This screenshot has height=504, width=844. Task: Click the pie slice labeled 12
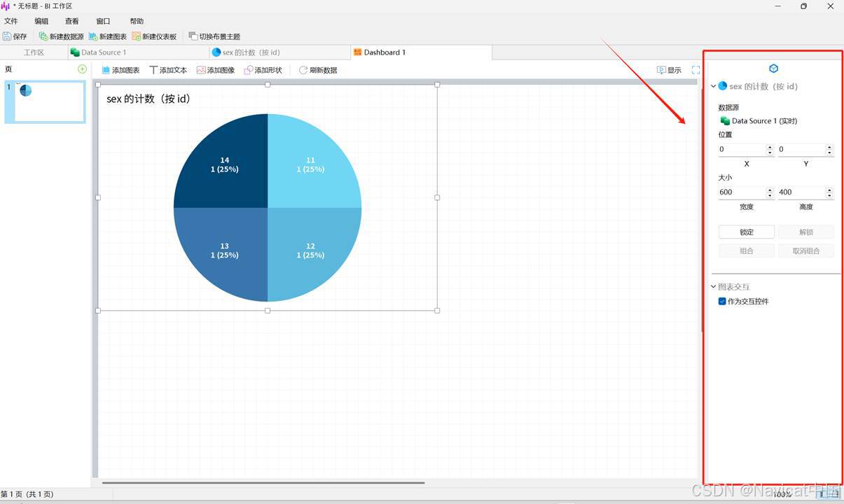[310, 251]
